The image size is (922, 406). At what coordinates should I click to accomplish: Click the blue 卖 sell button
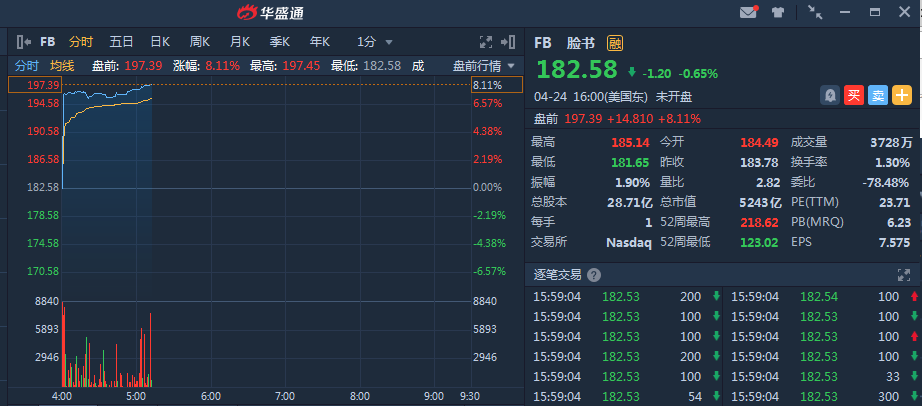tap(877, 96)
